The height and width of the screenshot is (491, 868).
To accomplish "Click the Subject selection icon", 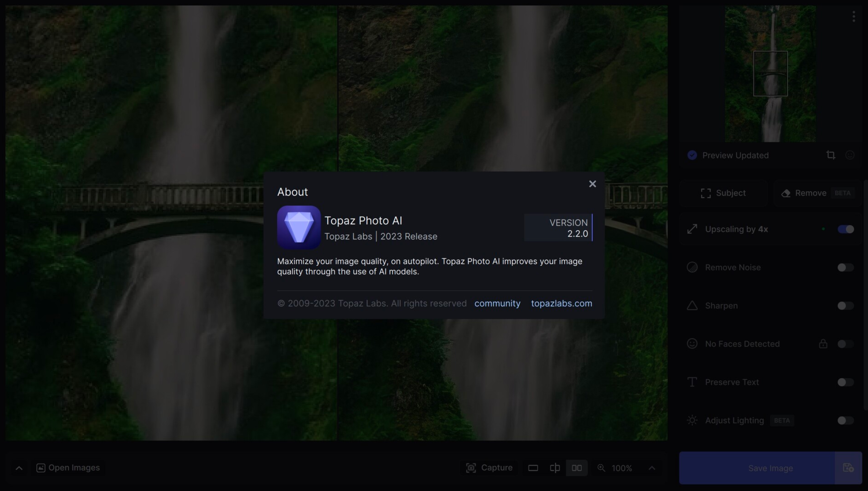I will point(705,193).
